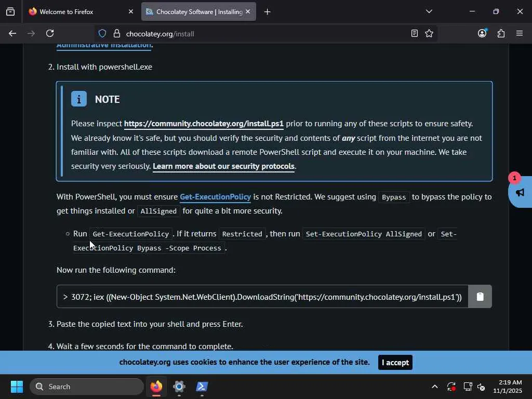
Task: Click the muted volume tray icon
Action: pyautogui.click(x=481, y=387)
